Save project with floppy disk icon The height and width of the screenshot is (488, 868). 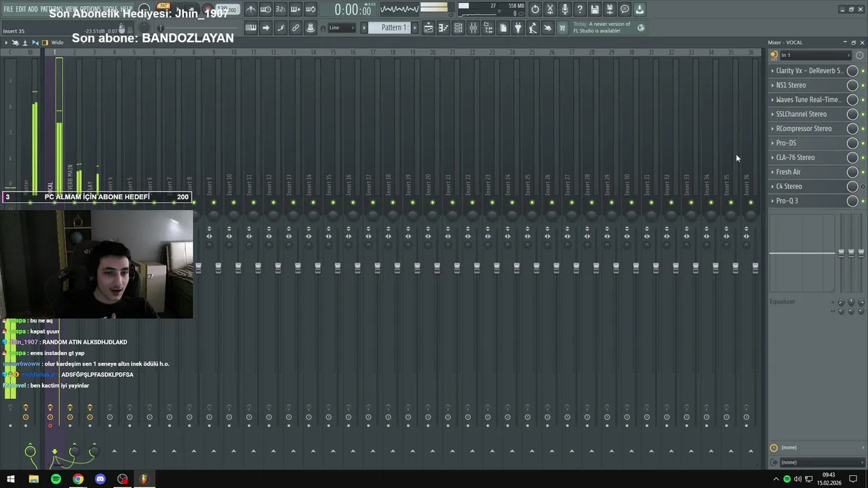click(x=595, y=9)
